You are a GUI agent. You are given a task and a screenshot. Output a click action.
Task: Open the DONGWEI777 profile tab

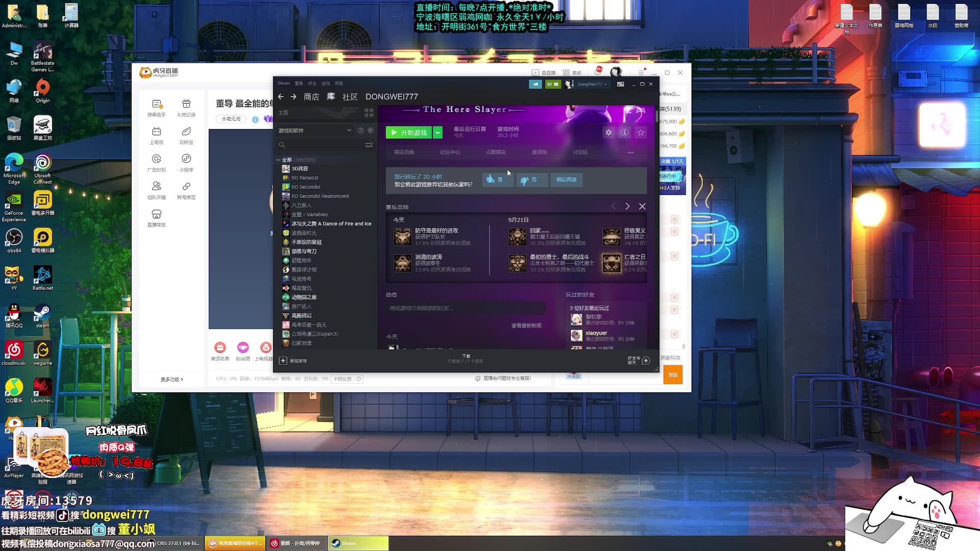391,97
